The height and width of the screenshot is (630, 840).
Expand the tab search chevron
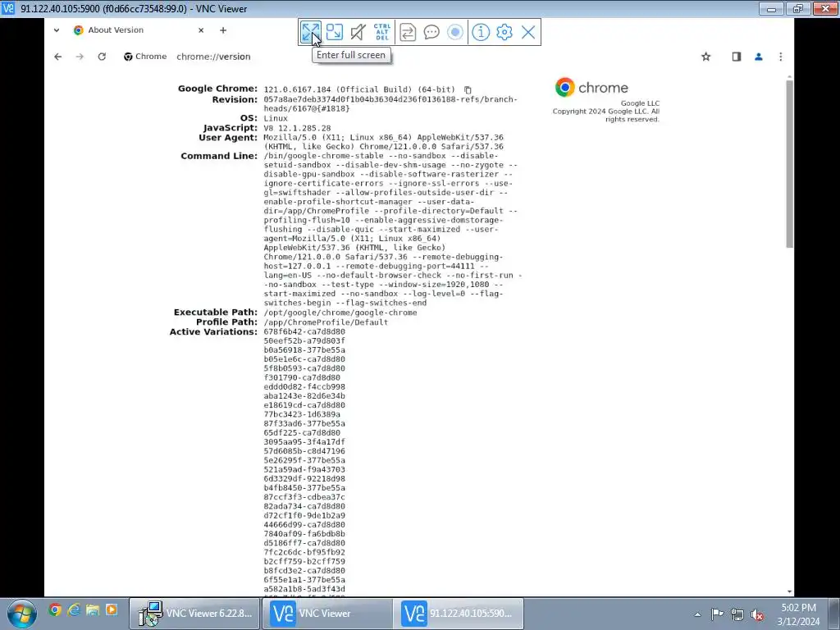(57, 30)
